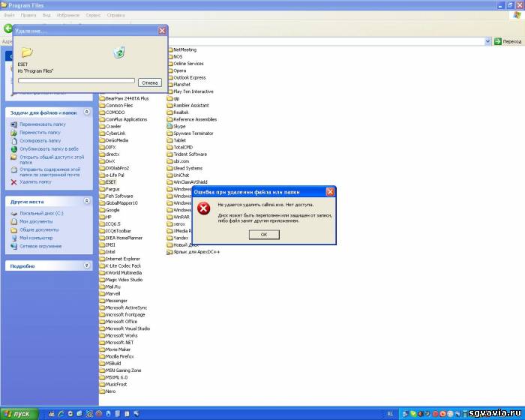Click the Мой компьютер icon

13,238
